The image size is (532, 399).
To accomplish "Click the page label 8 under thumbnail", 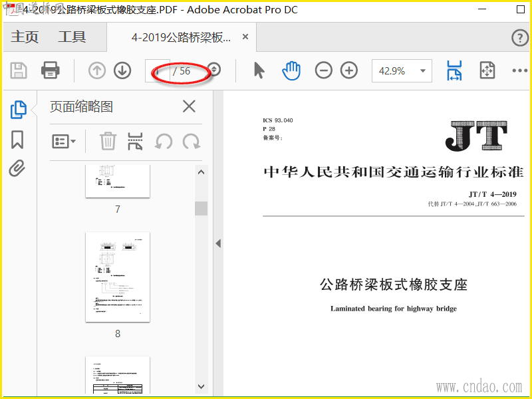I will point(118,334).
